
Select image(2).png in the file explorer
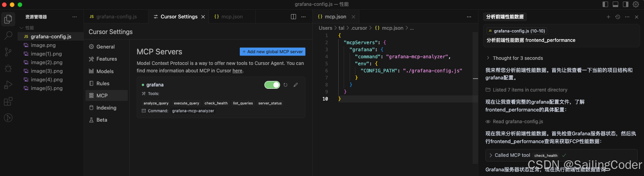point(51,62)
